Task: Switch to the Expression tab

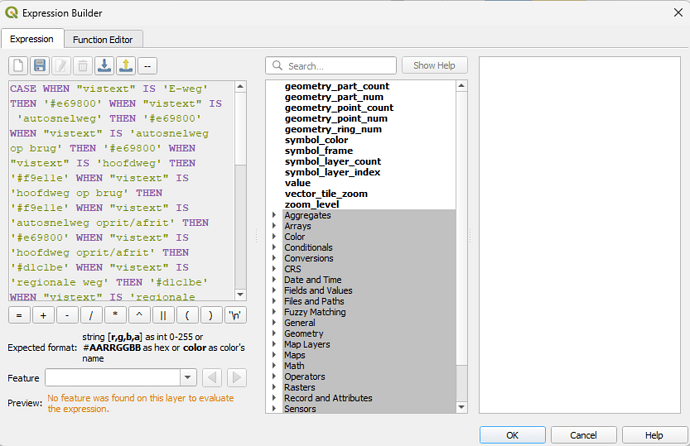Action: [x=32, y=39]
